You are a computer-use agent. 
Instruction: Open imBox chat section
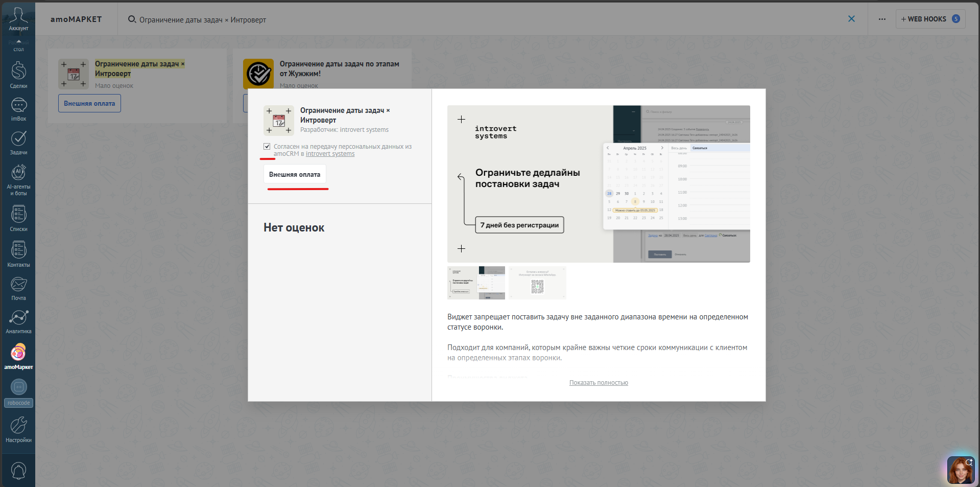18,109
